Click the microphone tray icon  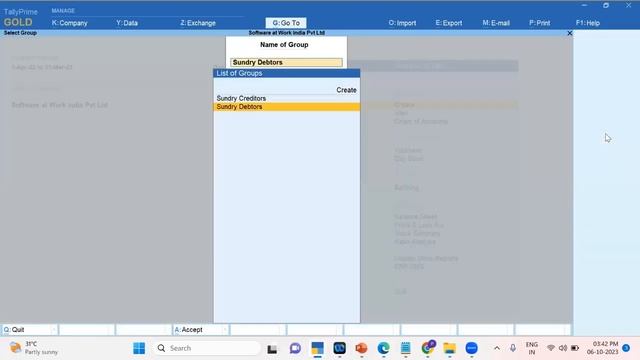point(513,348)
